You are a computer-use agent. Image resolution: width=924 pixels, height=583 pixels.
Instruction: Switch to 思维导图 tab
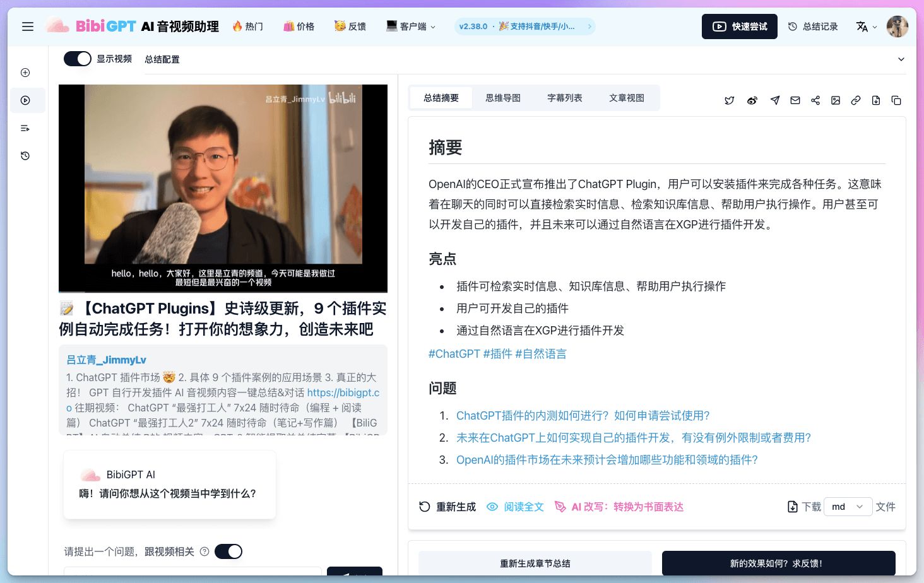503,98
